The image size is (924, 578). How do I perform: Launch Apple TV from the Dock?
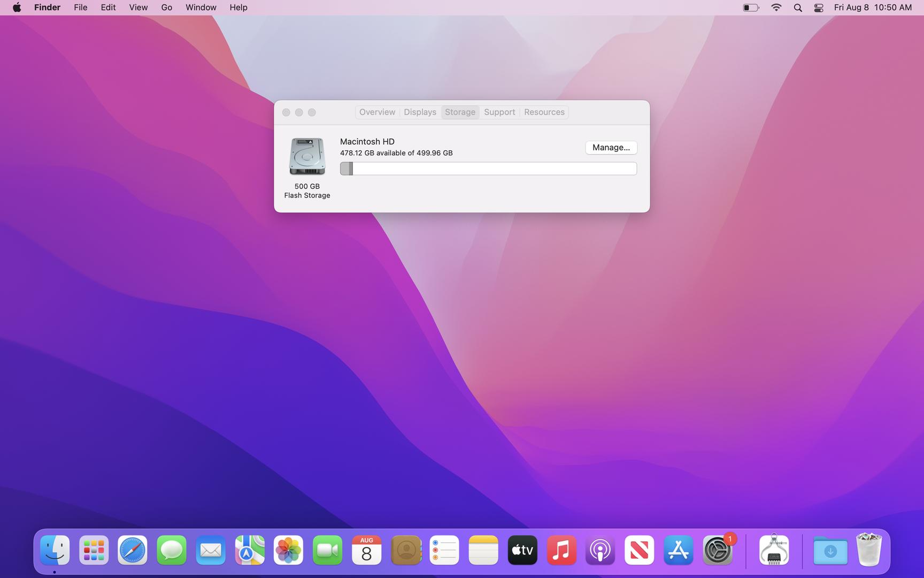coord(522,550)
